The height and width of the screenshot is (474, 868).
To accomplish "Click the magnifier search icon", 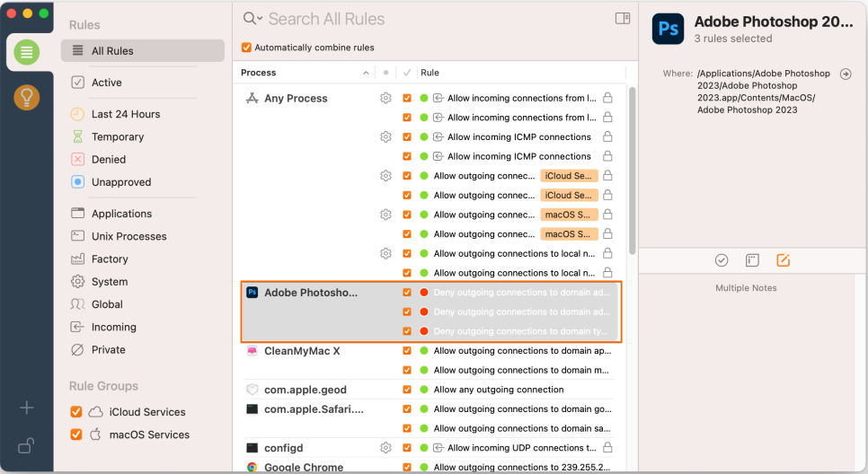I will coord(250,18).
